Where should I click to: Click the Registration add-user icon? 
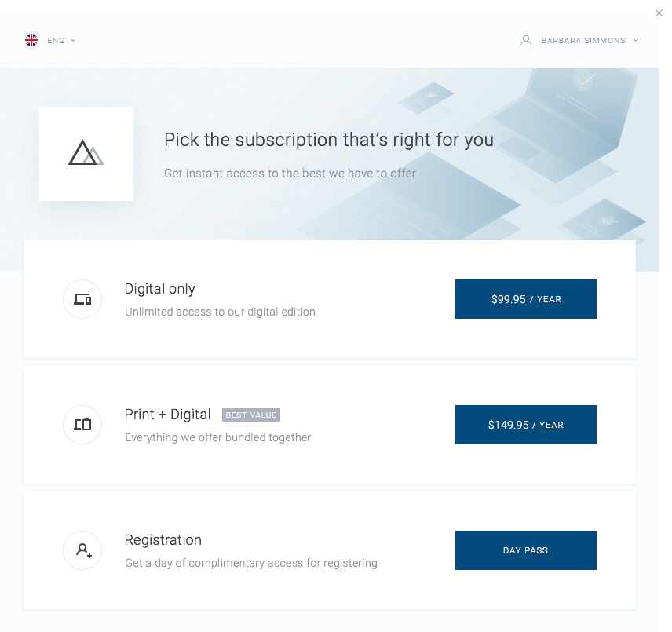(82, 550)
